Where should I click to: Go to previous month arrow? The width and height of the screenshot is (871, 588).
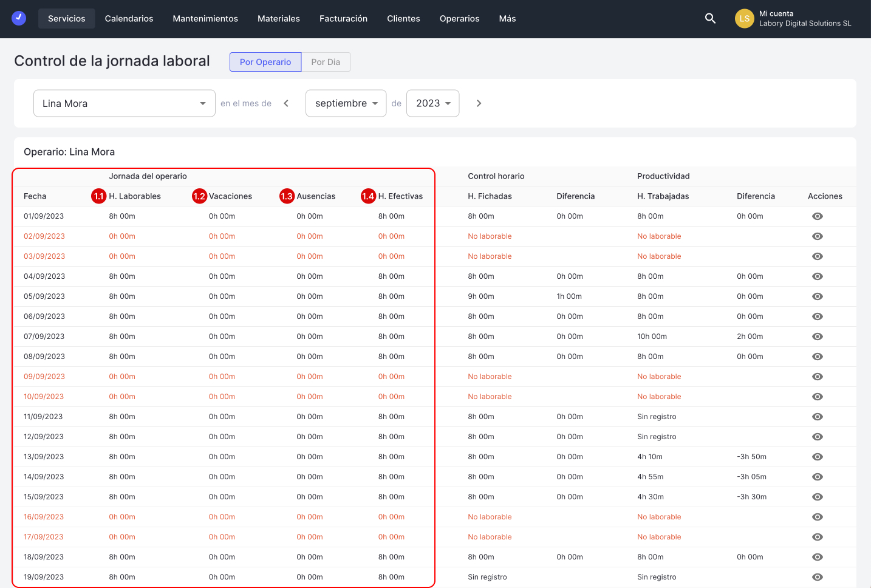(x=286, y=103)
